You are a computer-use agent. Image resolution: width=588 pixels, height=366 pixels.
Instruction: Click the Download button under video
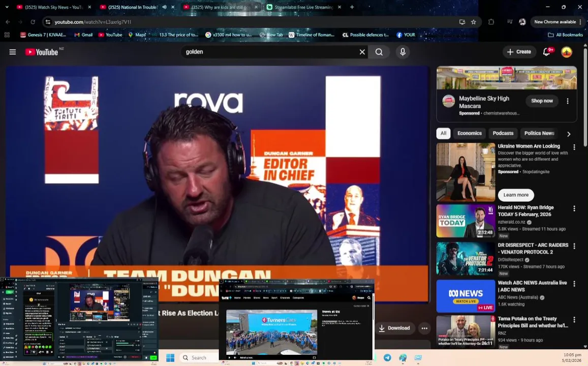[x=394, y=328]
